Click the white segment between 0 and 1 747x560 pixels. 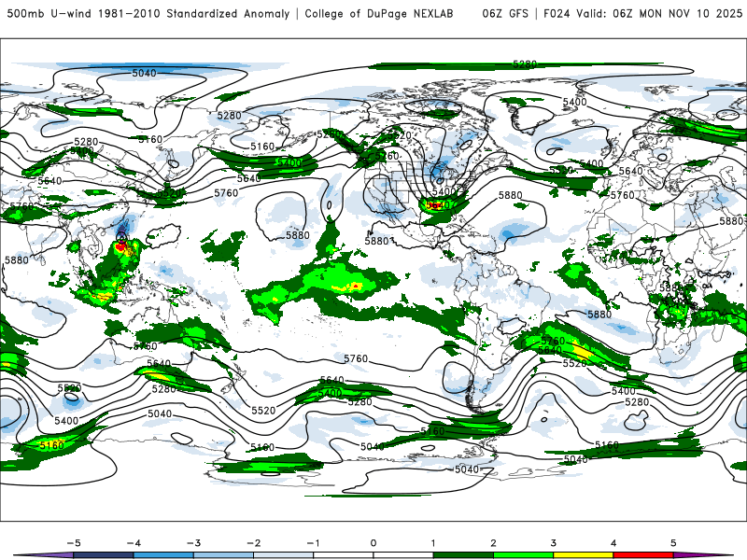(x=403, y=555)
